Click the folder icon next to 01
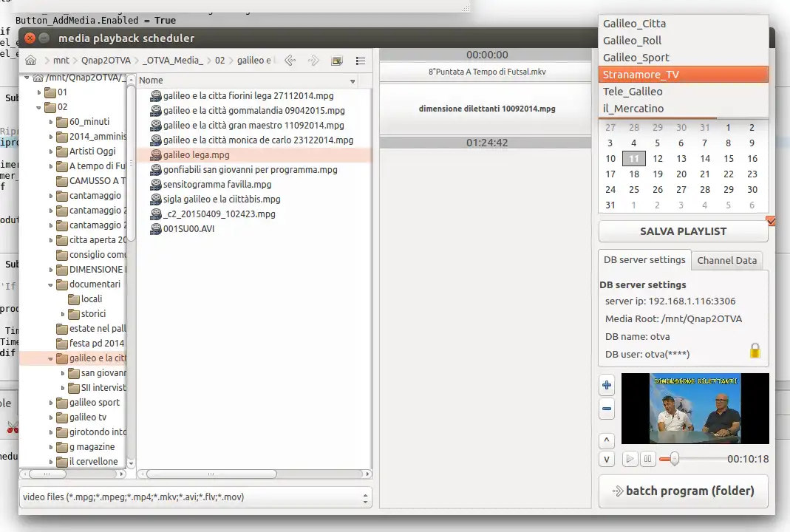This screenshot has width=790, height=532. click(x=50, y=92)
